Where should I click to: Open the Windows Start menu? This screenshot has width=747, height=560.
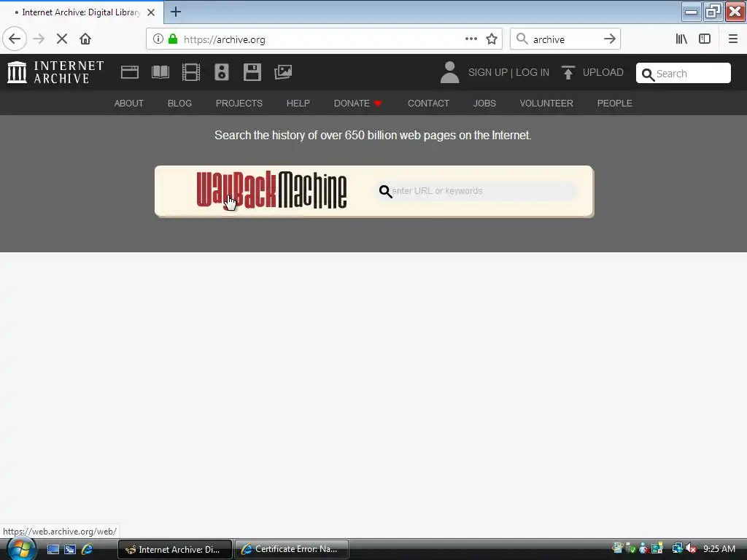pyautogui.click(x=21, y=550)
